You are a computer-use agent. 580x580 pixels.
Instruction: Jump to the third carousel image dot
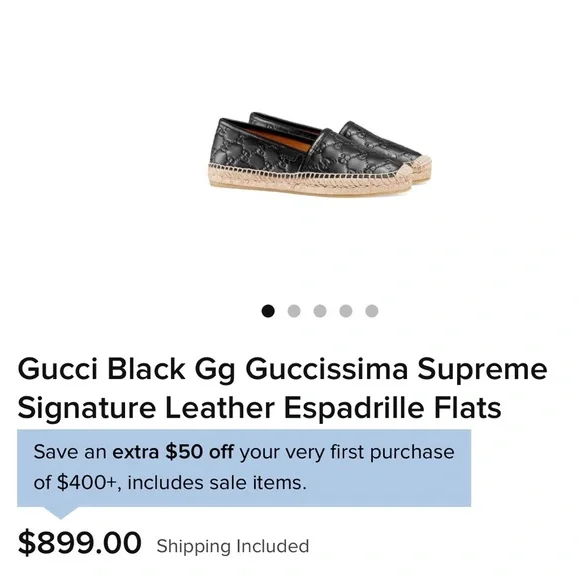click(320, 311)
